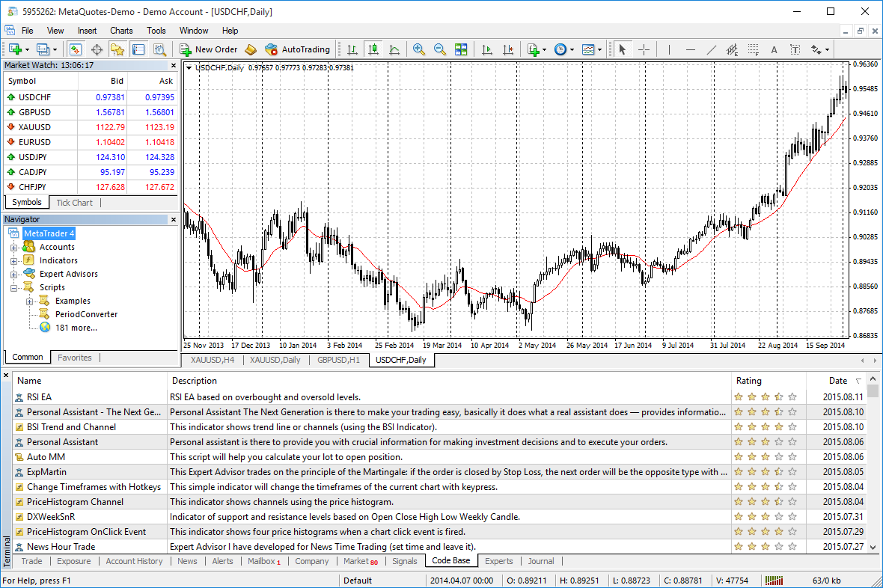Open the Charts menu
This screenshot has height=588, width=883.
tap(121, 31)
